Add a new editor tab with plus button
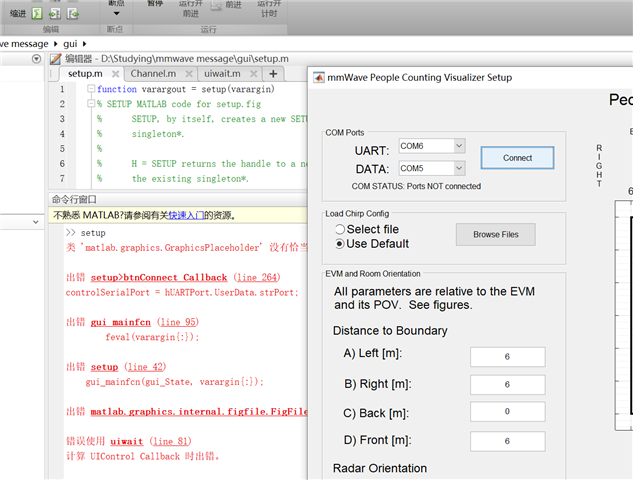Image resolution: width=633 pixels, height=480 pixels. [x=273, y=73]
